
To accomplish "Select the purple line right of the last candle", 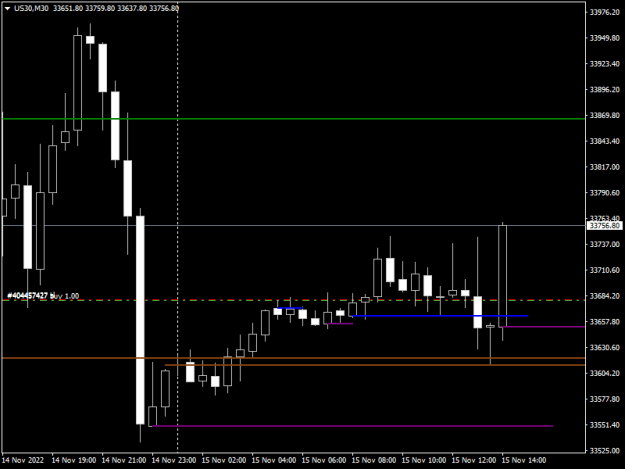I will click(x=544, y=327).
